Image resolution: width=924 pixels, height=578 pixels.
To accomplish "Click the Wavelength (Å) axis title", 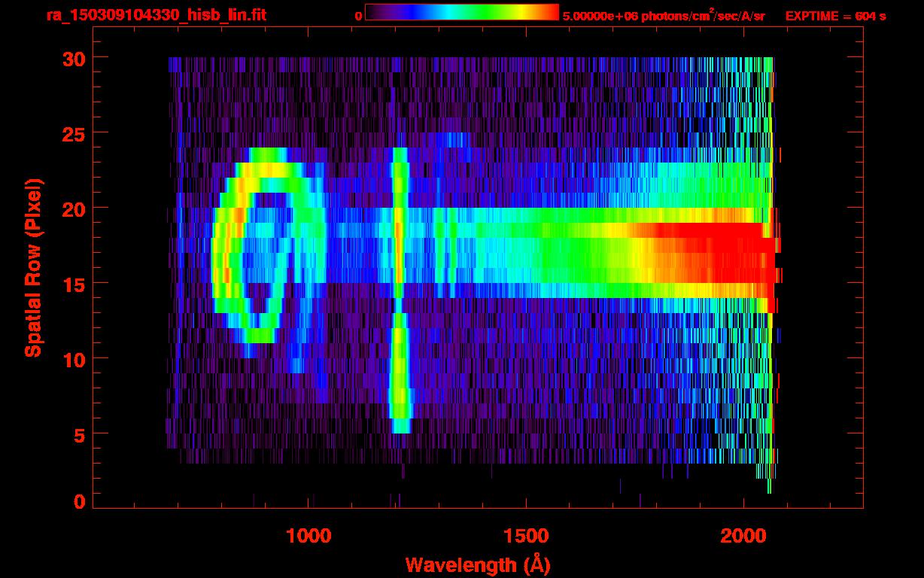I will (478, 564).
